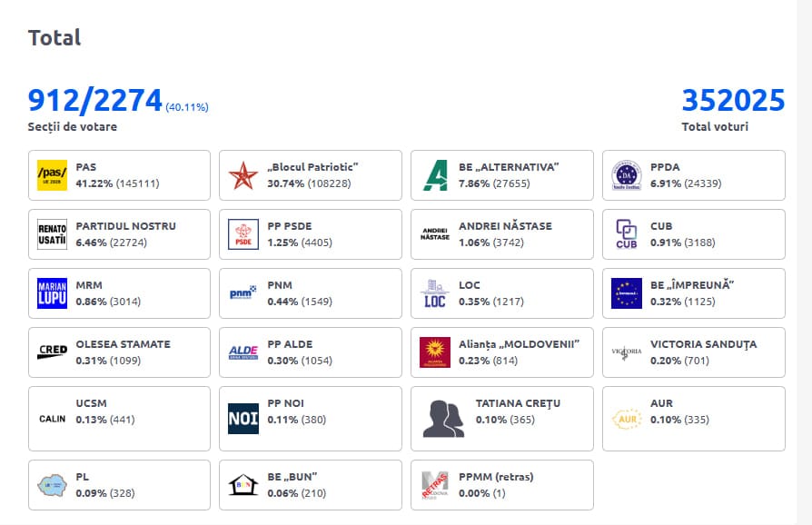Click the PNM party logo
This screenshot has height=525, width=812.
[x=243, y=292]
